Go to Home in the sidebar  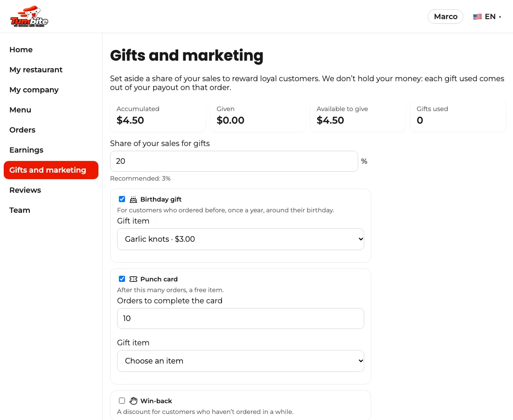pos(21,49)
